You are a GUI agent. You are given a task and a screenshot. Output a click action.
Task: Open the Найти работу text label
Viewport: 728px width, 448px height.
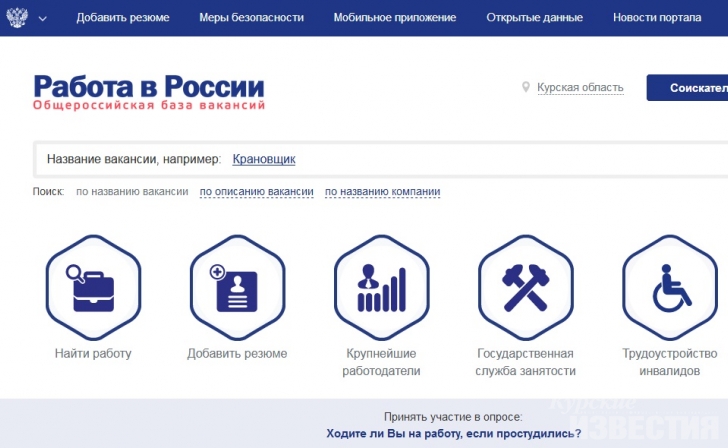pyautogui.click(x=93, y=354)
